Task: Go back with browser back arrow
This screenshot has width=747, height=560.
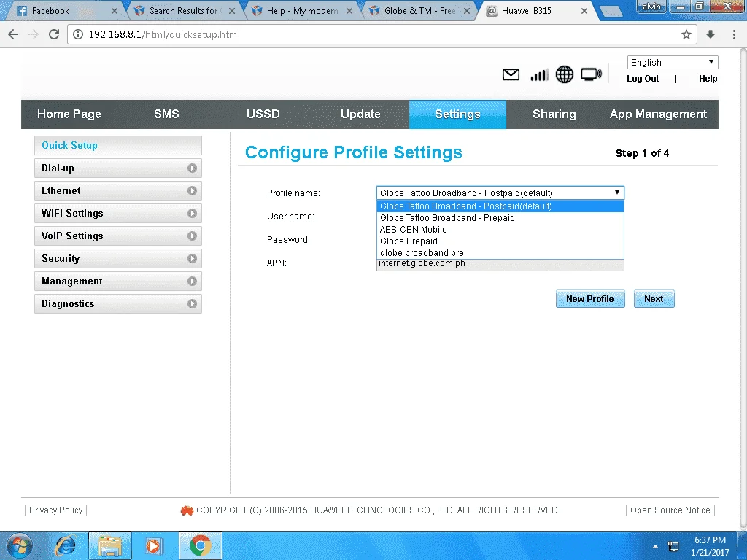Action: coord(13,34)
